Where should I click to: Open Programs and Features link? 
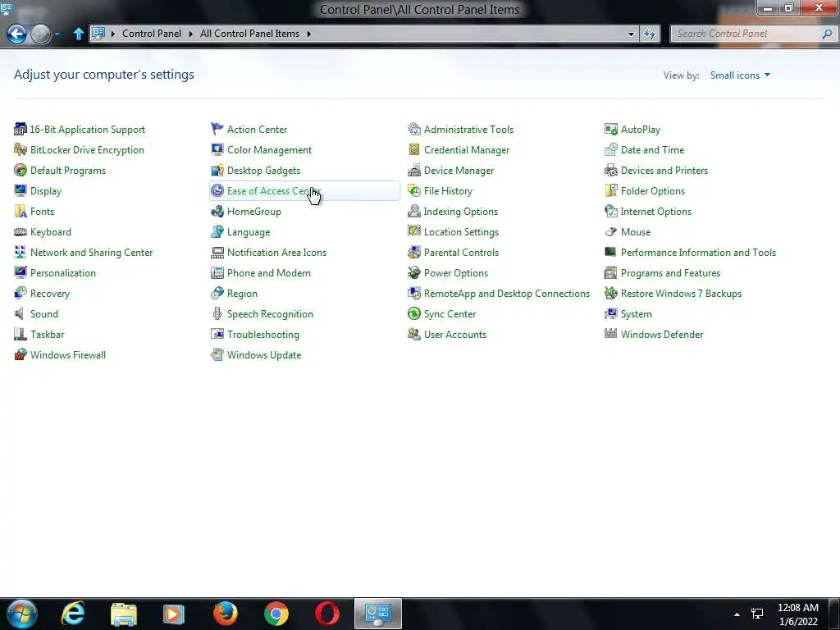tap(670, 272)
